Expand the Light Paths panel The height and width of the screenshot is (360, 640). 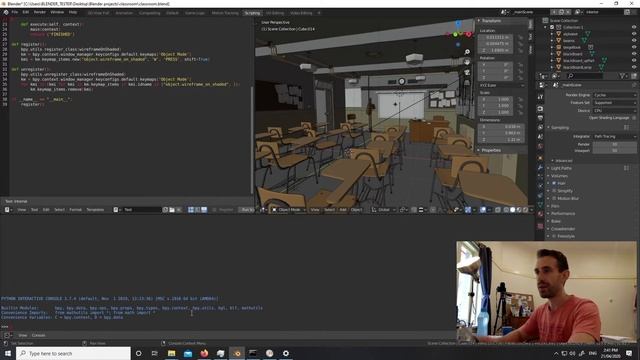(x=561, y=168)
